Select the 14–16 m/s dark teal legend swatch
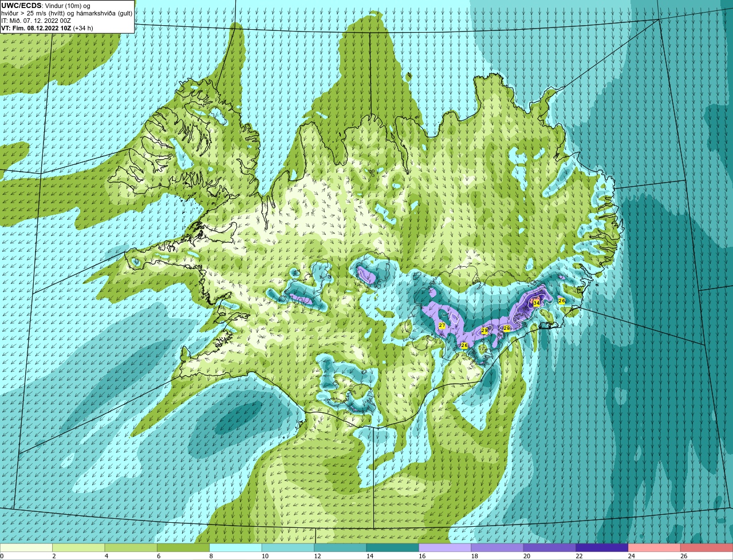 click(393, 547)
